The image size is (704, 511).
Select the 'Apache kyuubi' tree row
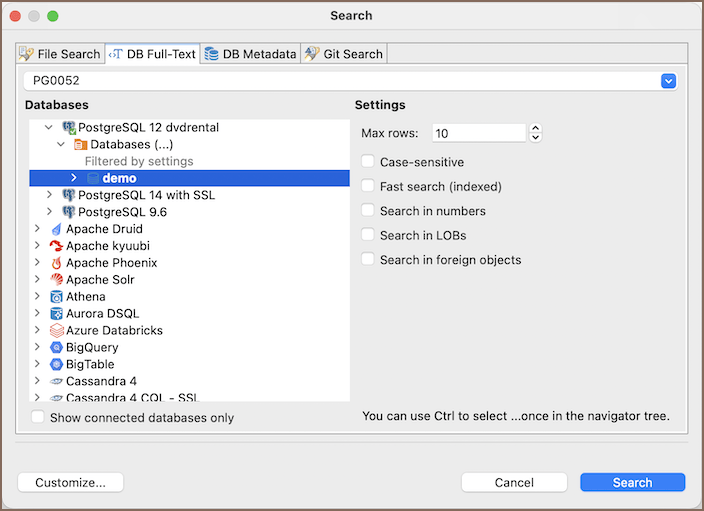click(x=189, y=246)
